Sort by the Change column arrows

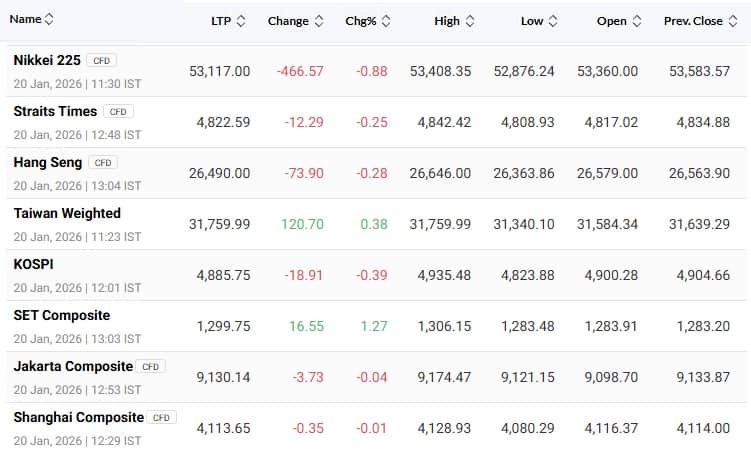tap(319, 21)
